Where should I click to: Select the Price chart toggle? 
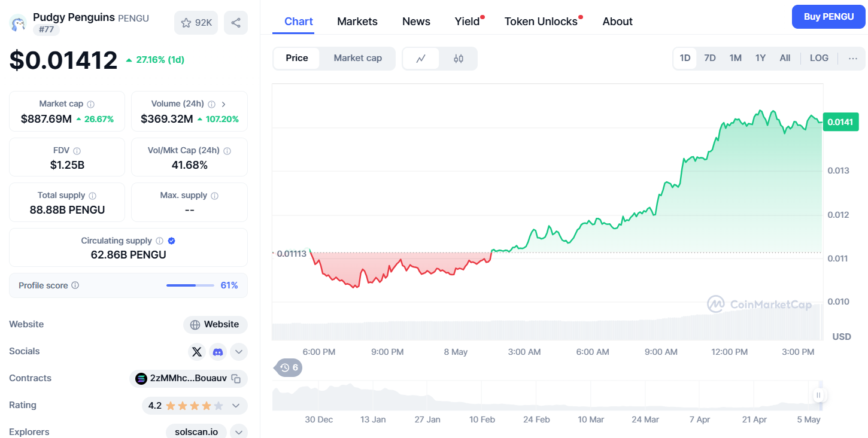pos(297,58)
